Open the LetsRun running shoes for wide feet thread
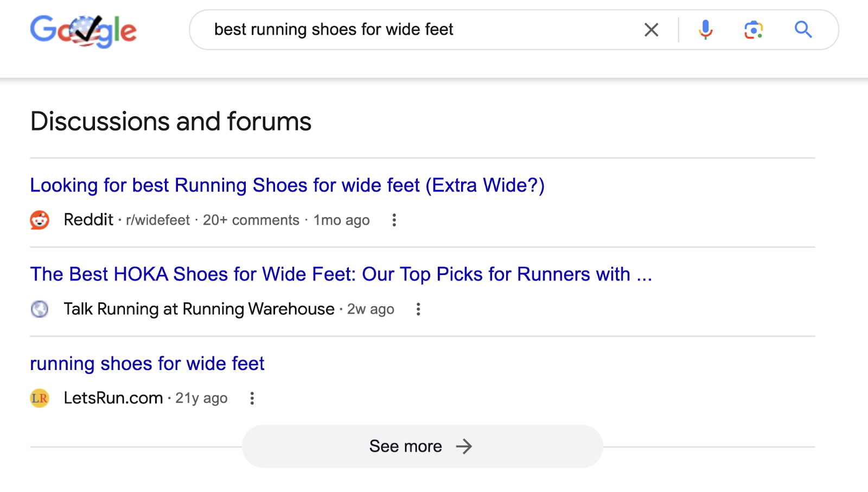Image resolution: width=868 pixels, height=492 pixels. click(x=147, y=363)
